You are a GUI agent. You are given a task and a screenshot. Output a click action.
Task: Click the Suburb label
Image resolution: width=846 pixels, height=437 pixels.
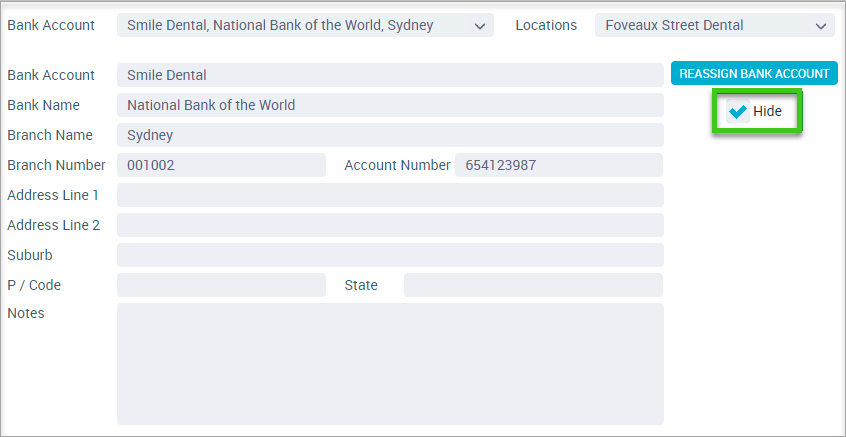click(30, 255)
